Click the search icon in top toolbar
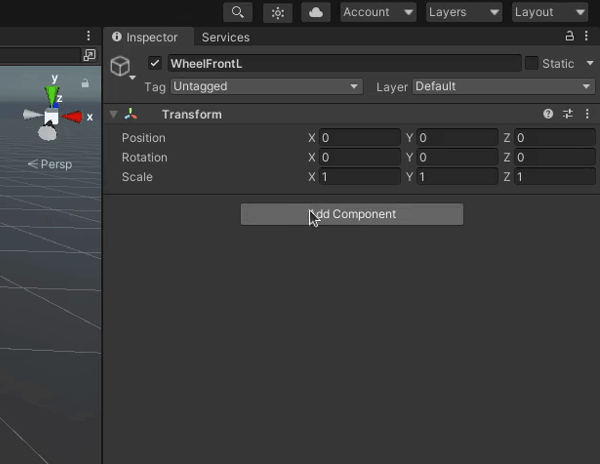 (237, 12)
